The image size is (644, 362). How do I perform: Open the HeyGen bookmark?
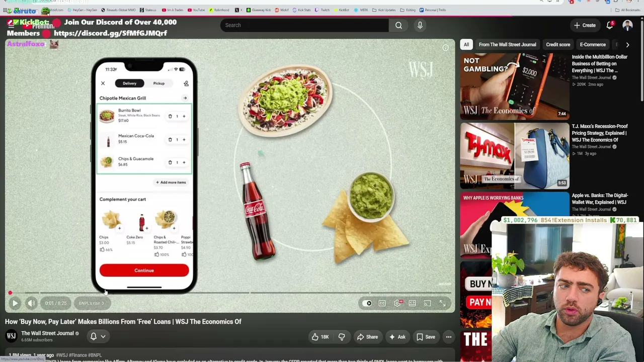click(82, 10)
